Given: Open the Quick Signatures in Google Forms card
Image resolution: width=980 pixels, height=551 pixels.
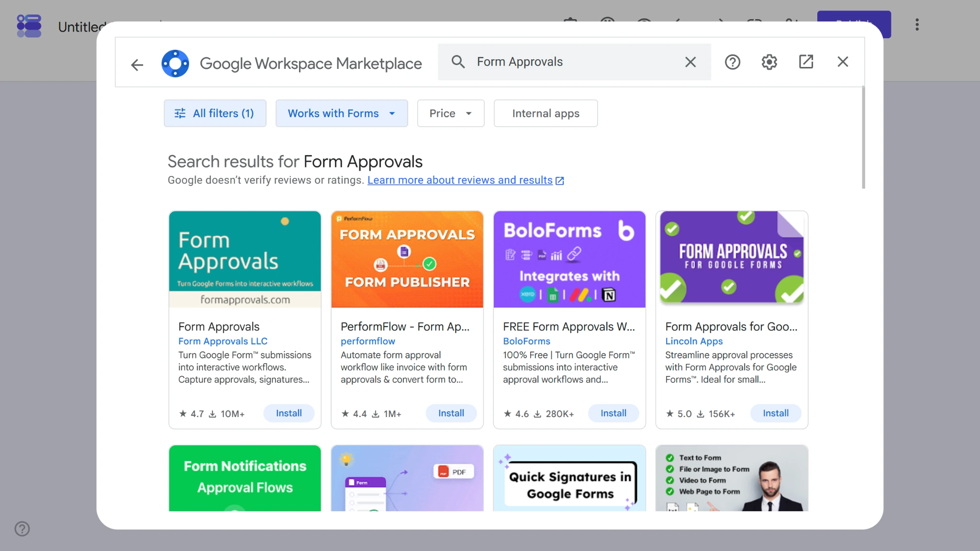Looking at the screenshot, I should (x=569, y=478).
